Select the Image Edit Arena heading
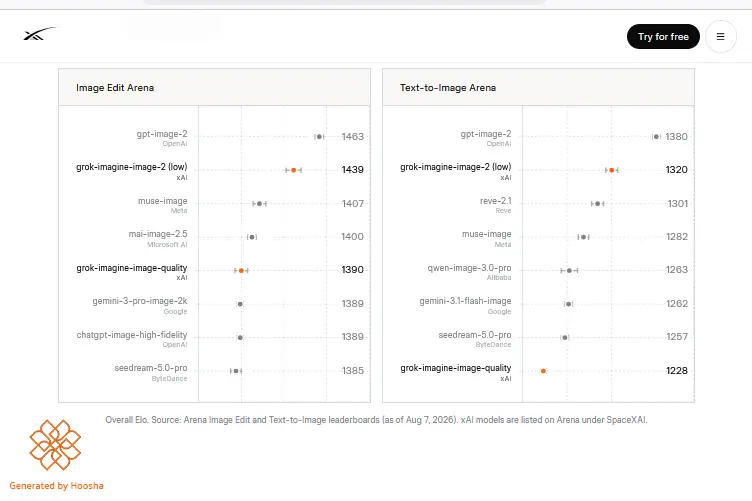This screenshot has height=501, width=752. [x=115, y=88]
